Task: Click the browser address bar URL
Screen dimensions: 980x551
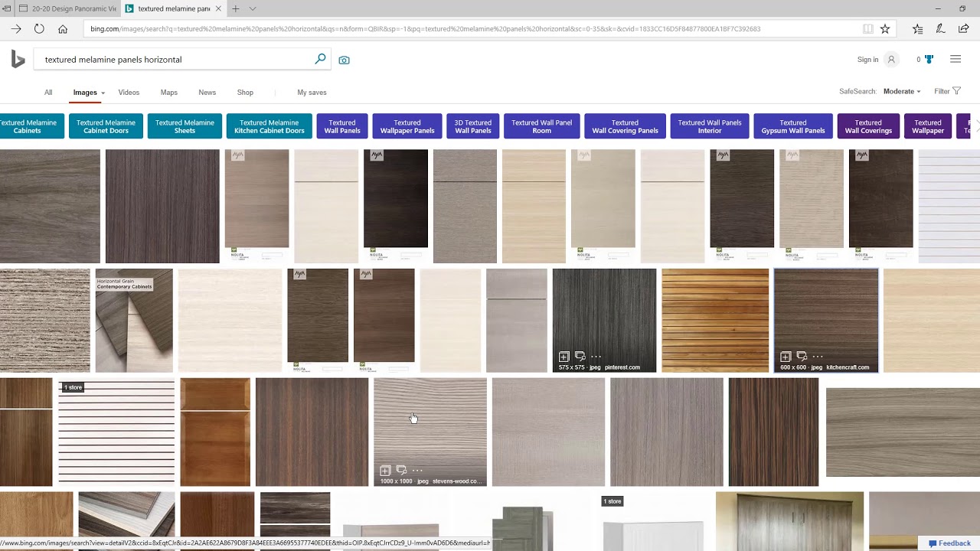Action: click(425, 29)
